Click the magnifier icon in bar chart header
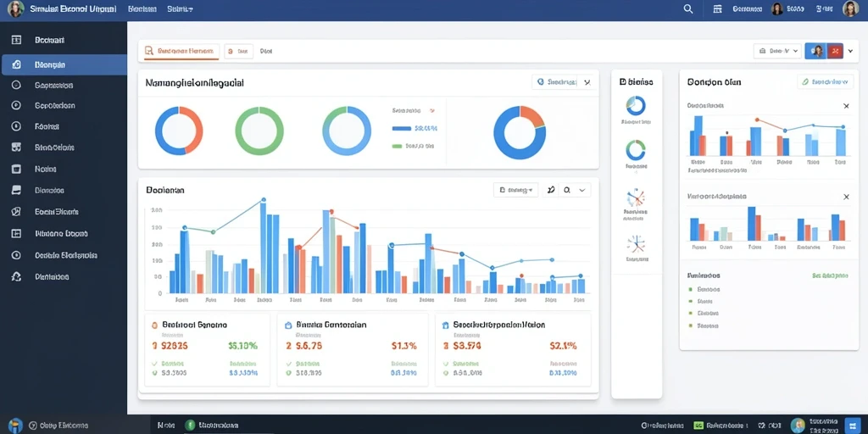 tap(567, 190)
